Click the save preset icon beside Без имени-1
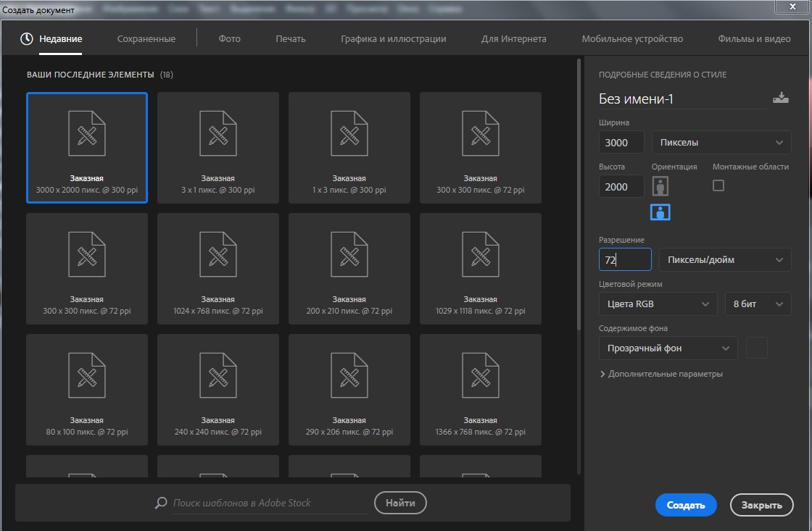The image size is (812, 531). coord(780,98)
